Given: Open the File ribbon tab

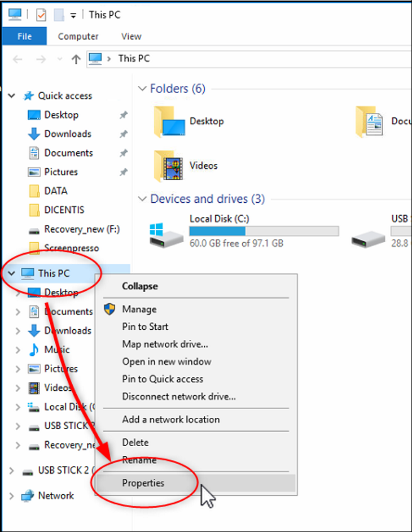Looking at the screenshot, I should click(25, 36).
